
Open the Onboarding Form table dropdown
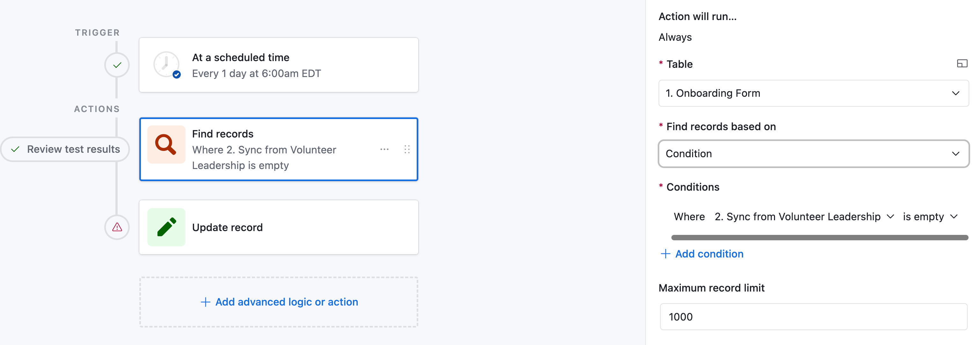pos(813,93)
